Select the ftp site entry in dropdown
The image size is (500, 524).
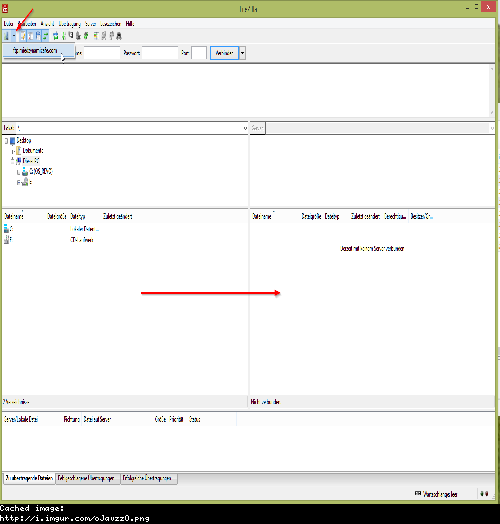pyautogui.click(x=35, y=50)
